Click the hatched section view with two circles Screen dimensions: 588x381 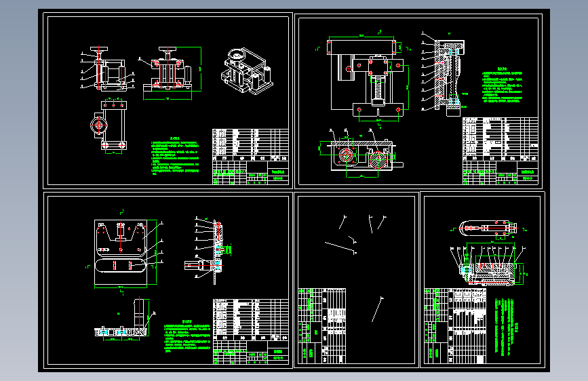pyautogui.click(x=361, y=153)
